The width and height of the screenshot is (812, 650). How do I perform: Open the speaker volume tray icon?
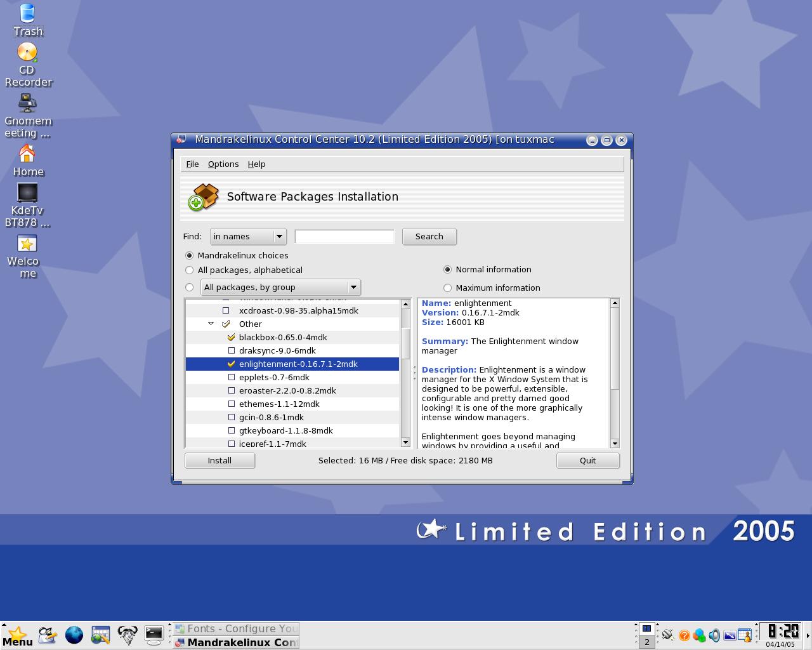point(714,635)
